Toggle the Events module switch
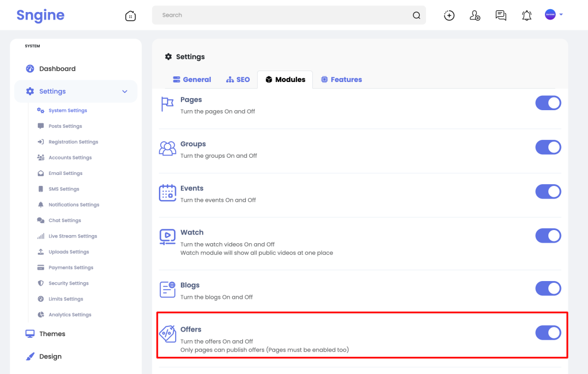The height and width of the screenshot is (374, 588). point(548,192)
